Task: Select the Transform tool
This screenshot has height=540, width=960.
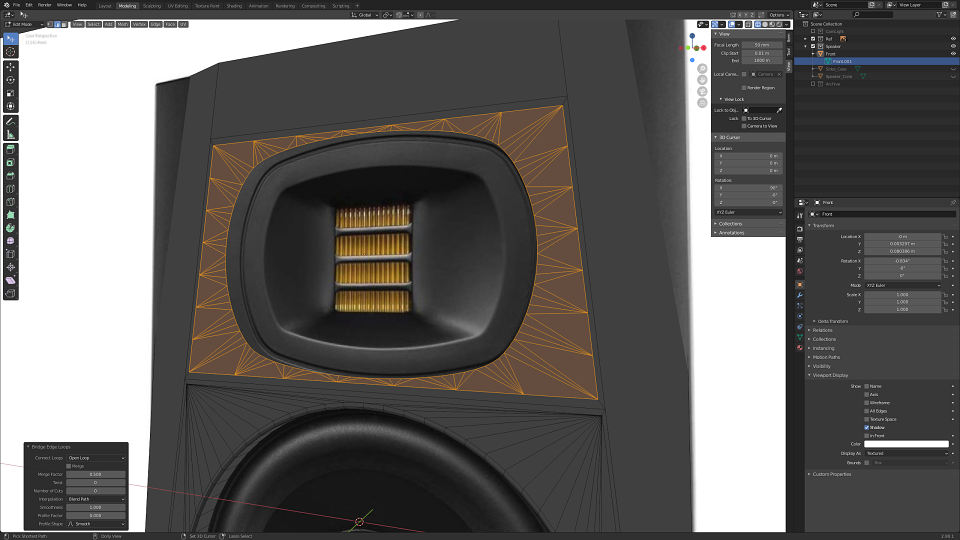Action: coord(10,107)
